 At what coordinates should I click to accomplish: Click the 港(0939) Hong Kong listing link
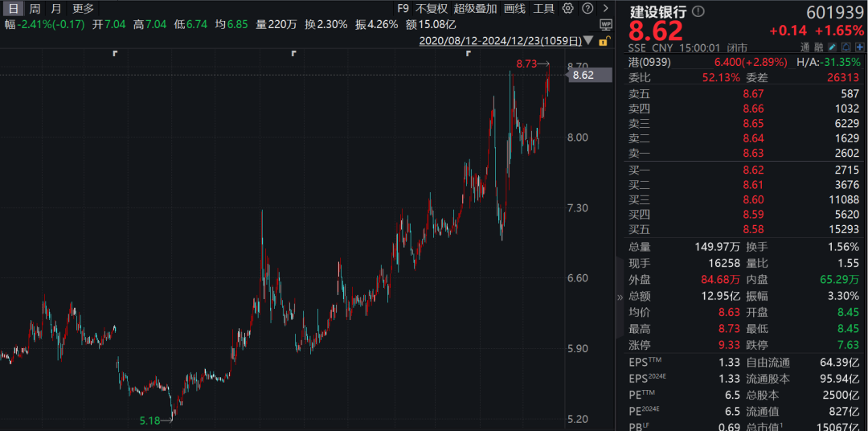(x=651, y=63)
